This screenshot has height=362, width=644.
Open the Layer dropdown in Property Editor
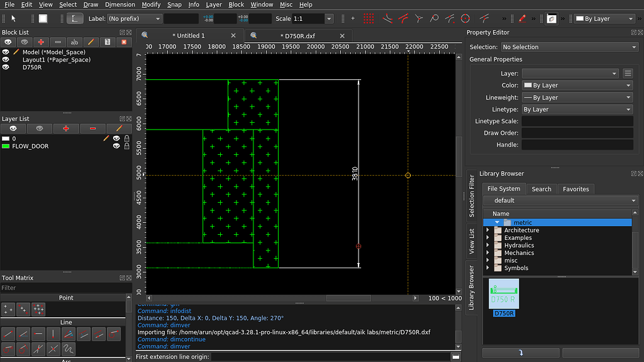click(x=570, y=73)
